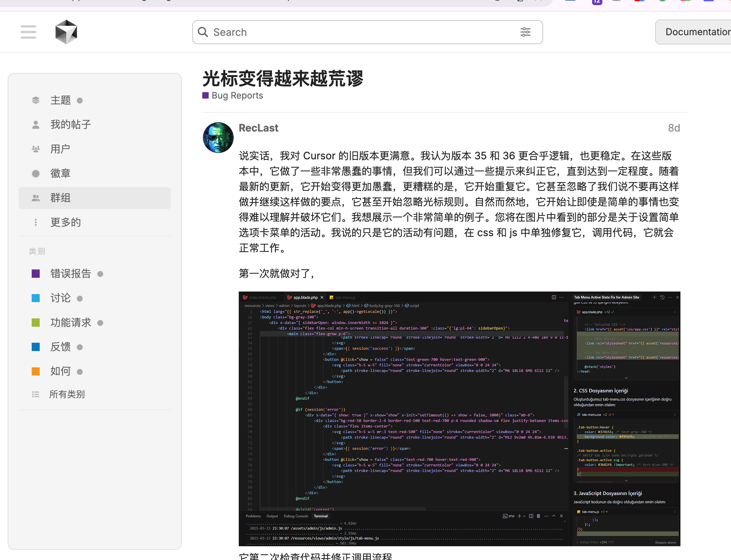Open advanced search filter options icon

[x=525, y=32]
